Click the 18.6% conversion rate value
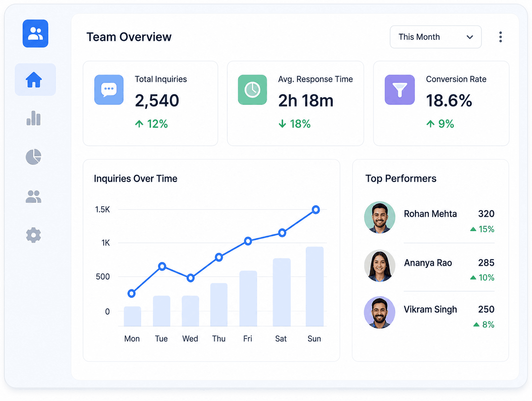The image size is (532, 401). click(449, 101)
